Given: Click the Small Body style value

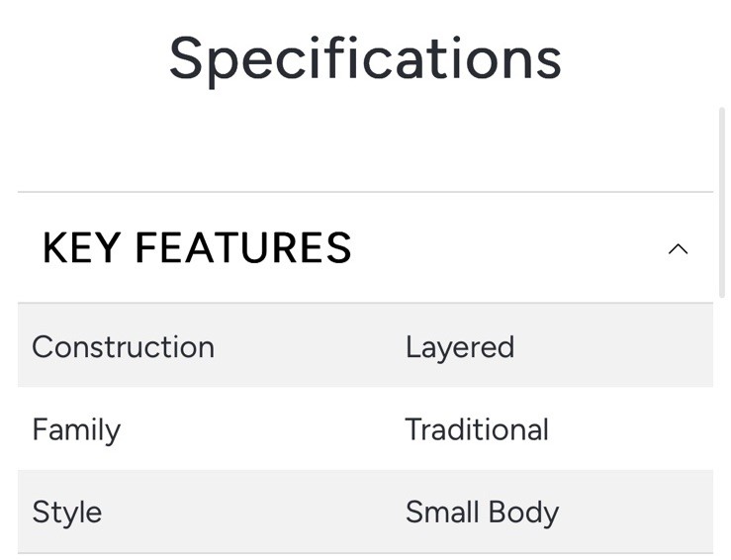Looking at the screenshot, I should [x=482, y=512].
